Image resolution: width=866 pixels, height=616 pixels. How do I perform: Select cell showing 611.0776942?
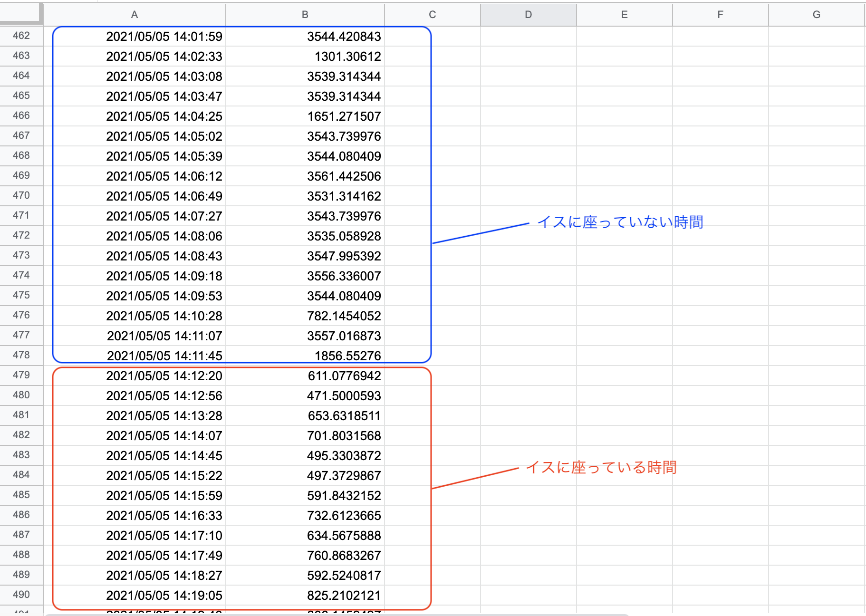pyautogui.click(x=344, y=376)
